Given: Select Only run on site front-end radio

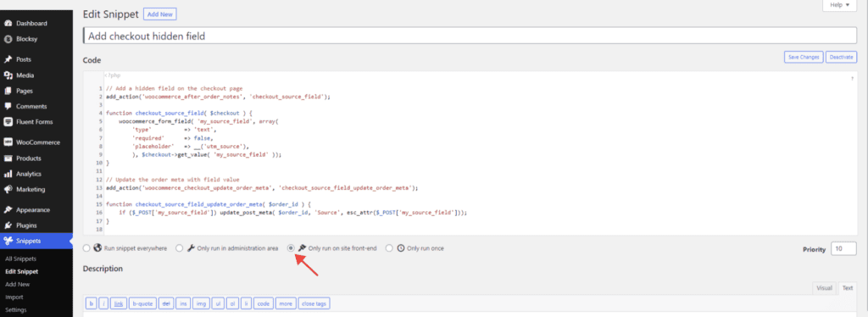Looking at the screenshot, I should [x=291, y=248].
